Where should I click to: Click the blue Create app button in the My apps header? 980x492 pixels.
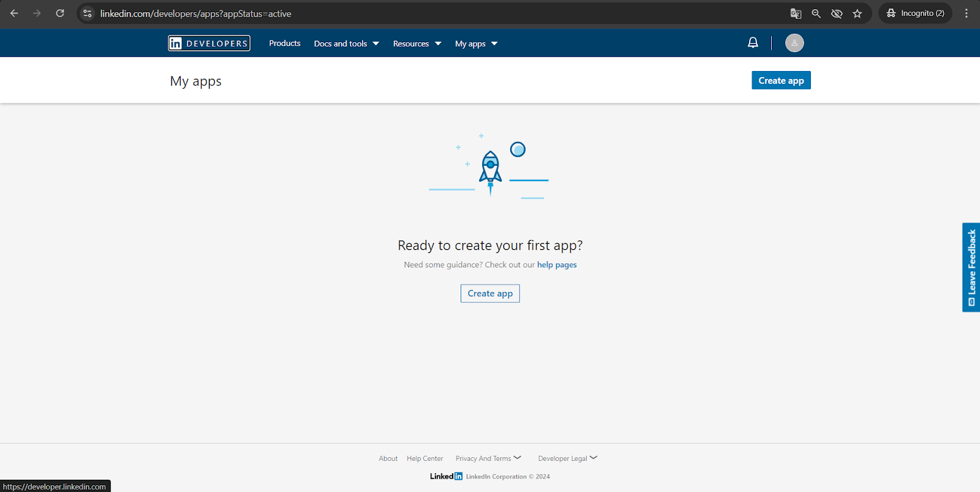click(x=781, y=80)
